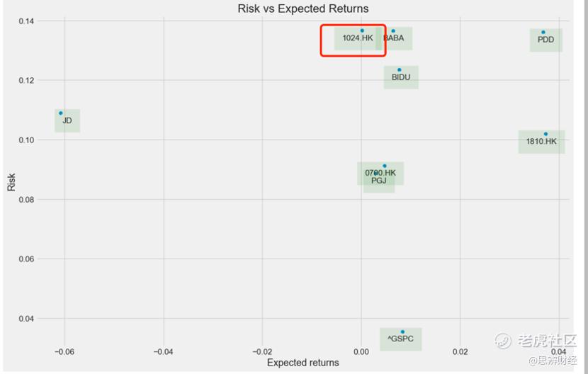Click the PDD label box
This screenshot has width=588, height=374.
[545, 40]
